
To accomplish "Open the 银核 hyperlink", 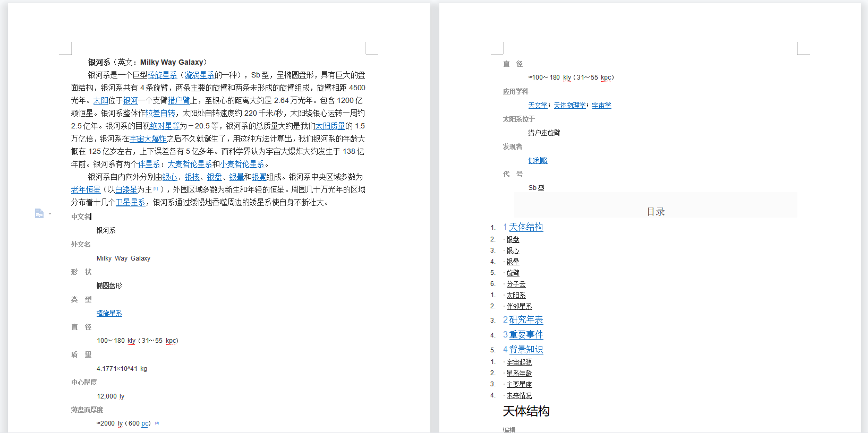I will (x=192, y=177).
